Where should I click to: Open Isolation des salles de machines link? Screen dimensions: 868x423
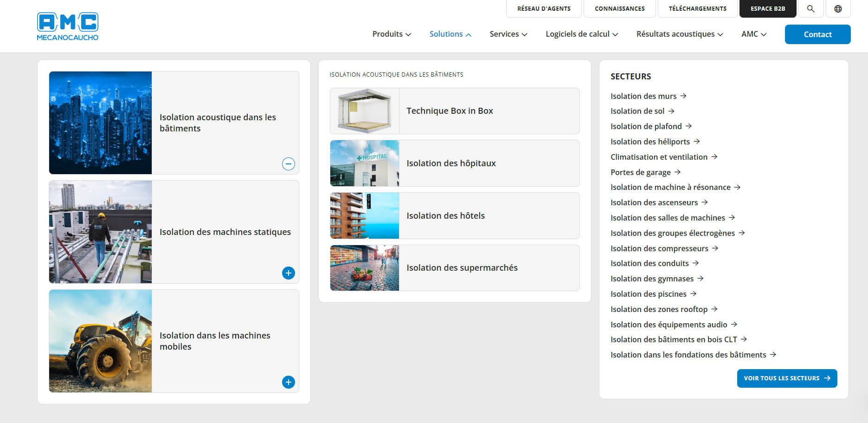coord(673,218)
